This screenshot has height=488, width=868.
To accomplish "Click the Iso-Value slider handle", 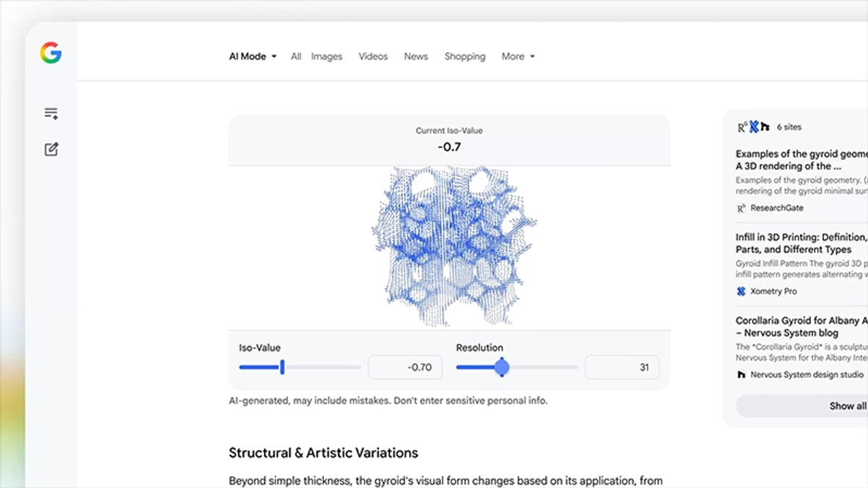I will point(282,367).
